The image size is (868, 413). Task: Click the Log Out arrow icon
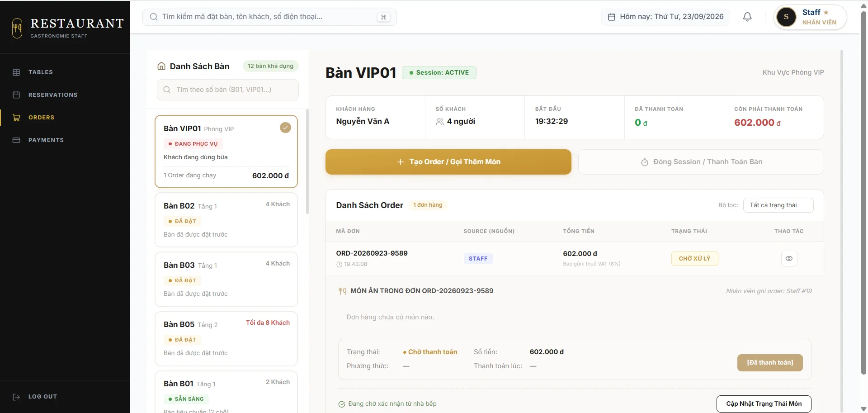(16, 397)
